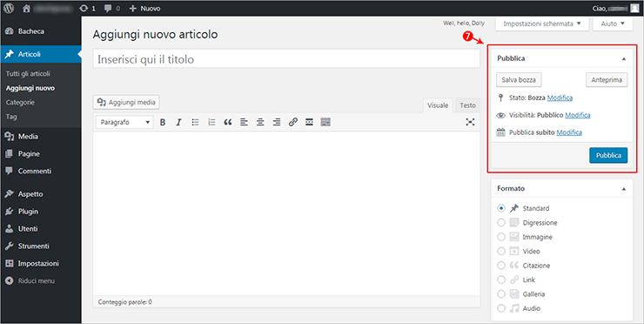
Task: Click the WordPress logo in admin bar
Action: point(9,8)
